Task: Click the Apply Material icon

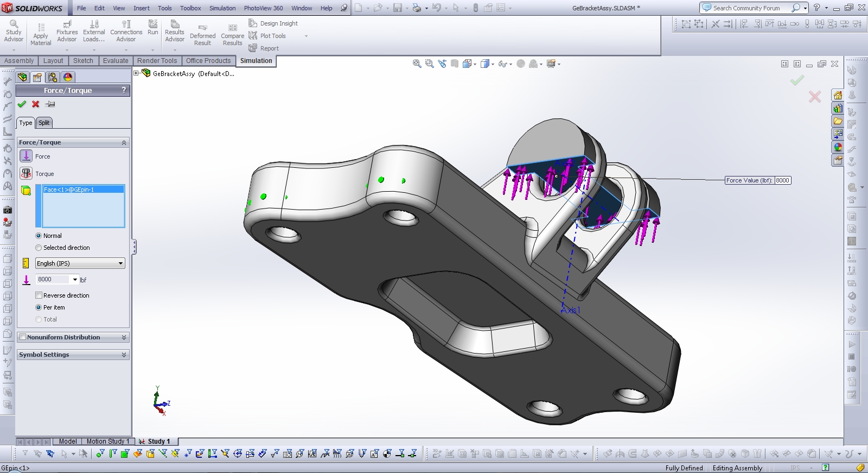Action: point(41,27)
